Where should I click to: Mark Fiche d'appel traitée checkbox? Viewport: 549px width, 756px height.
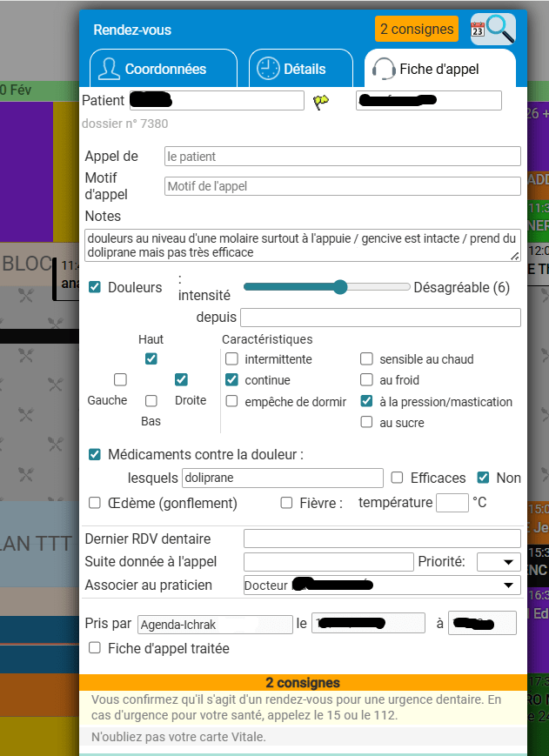coord(95,648)
